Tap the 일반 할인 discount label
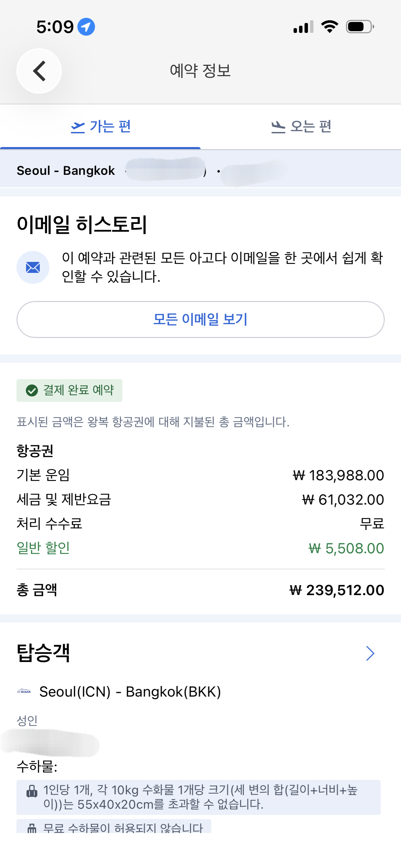The image size is (401, 868). coord(43,548)
